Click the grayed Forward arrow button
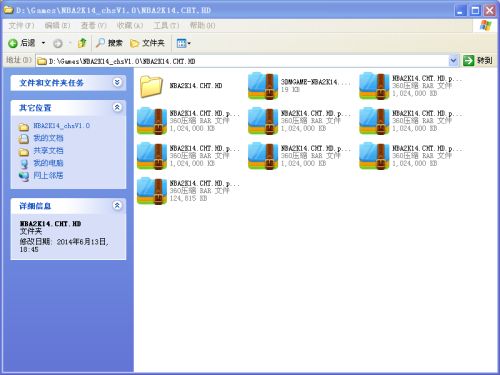500x375 pixels. [x=58, y=43]
